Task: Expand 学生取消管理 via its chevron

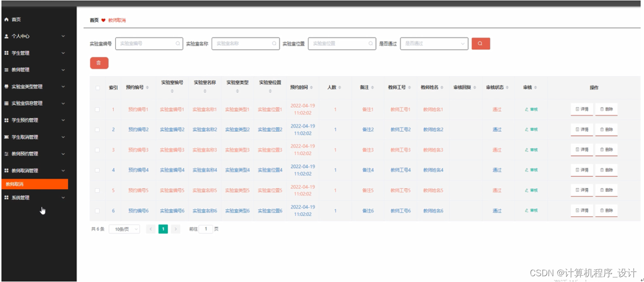Action: (63, 137)
